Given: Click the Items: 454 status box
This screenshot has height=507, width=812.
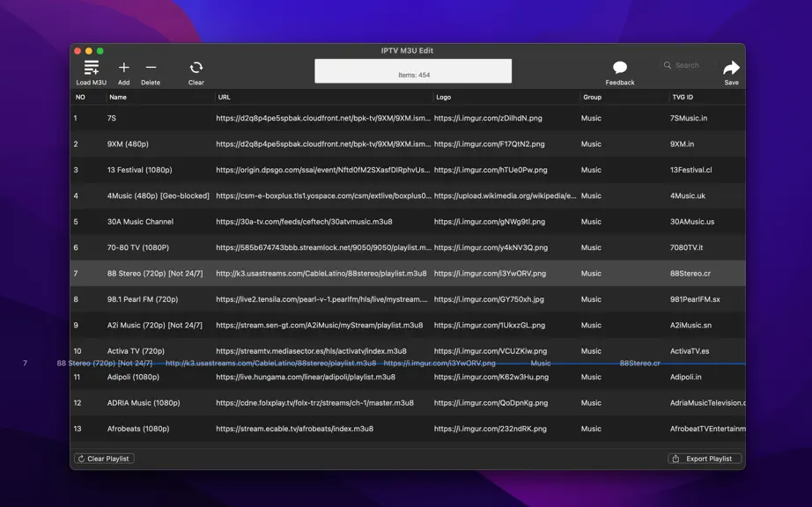Looking at the screenshot, I should (x=413, y=71).
